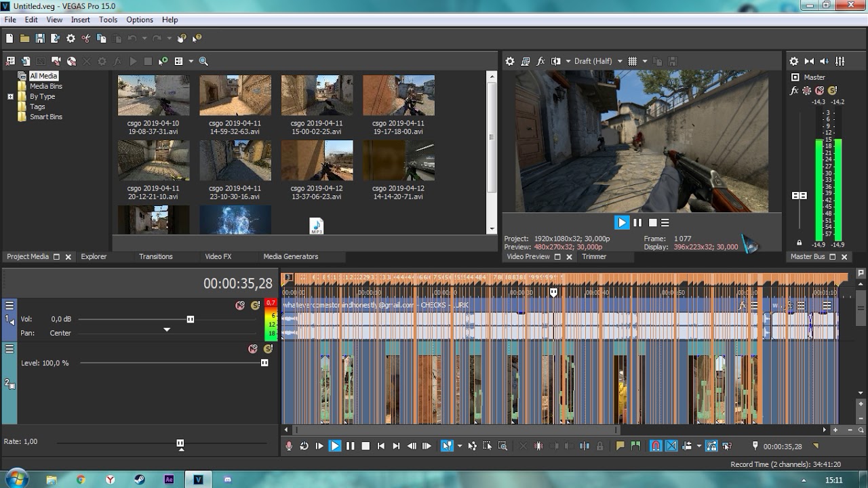The image size is (868, 488).
Task: Toggle the preview Overlays grid icon
Action: click(633, 61)
